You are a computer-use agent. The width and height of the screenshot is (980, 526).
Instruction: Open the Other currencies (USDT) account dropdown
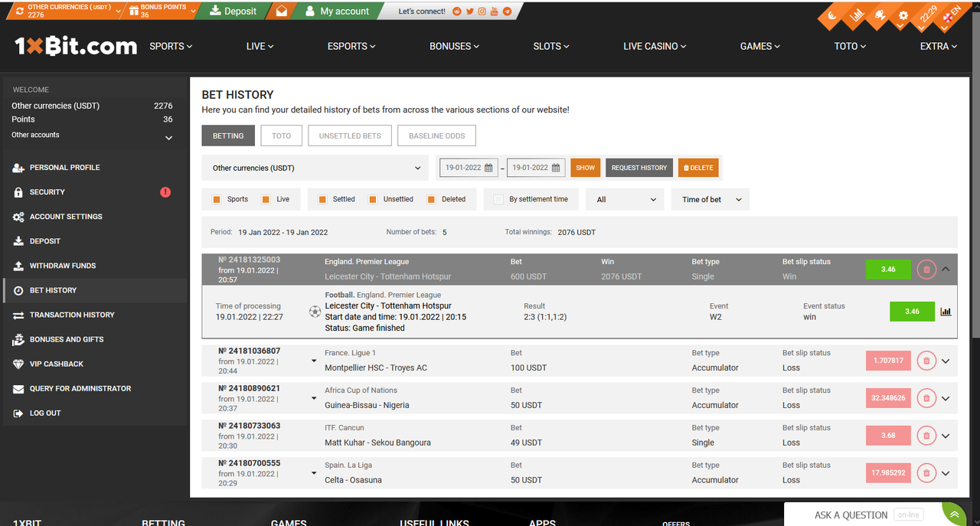click(316, 168)
